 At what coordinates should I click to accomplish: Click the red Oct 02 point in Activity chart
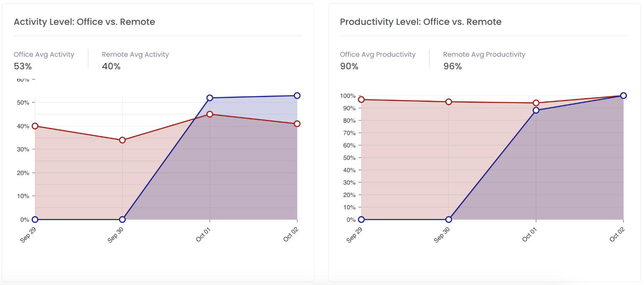(297, 124)
